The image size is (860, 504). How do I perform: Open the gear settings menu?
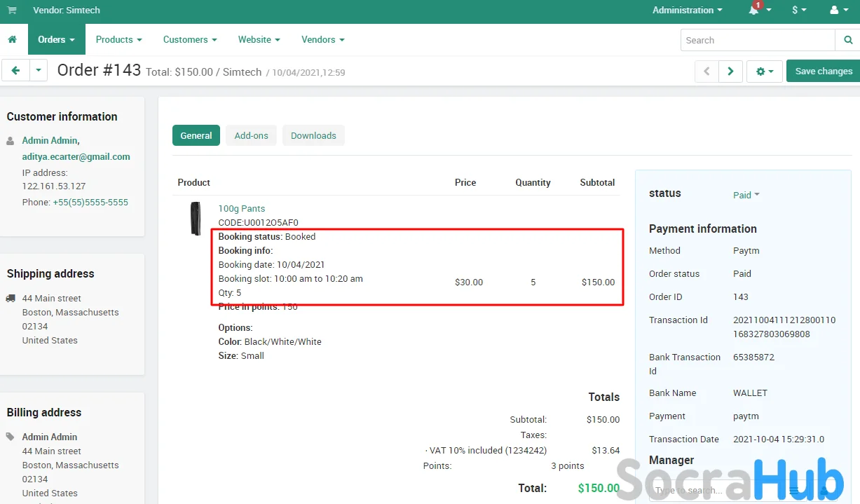[x=763, y=71]
